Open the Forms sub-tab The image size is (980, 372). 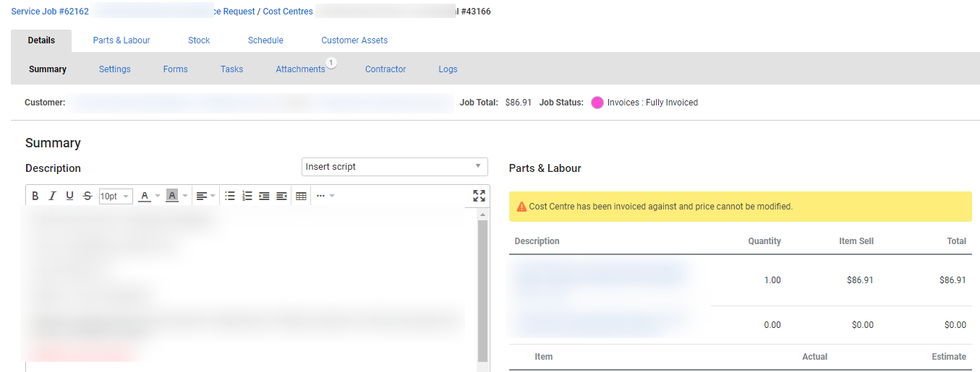[x=175, y=69]
